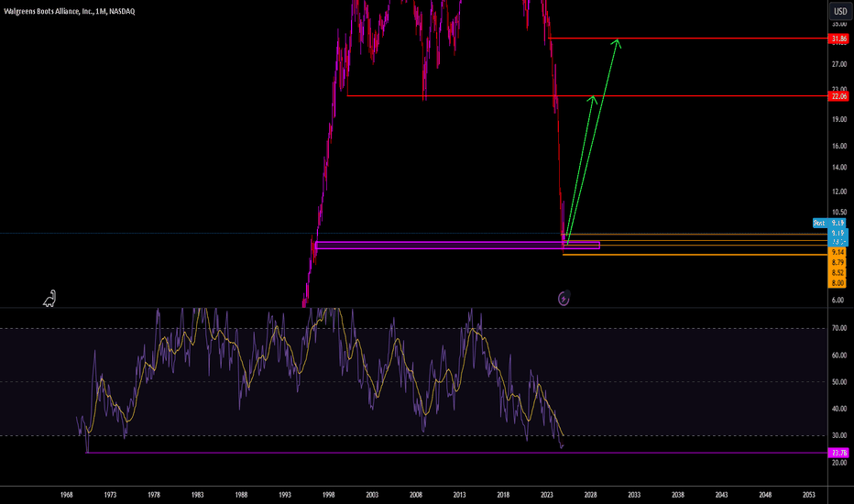Click the 2053 label on time axis
Screen dimensions: 854x504
pyautogui.click(x=809, y=495)
